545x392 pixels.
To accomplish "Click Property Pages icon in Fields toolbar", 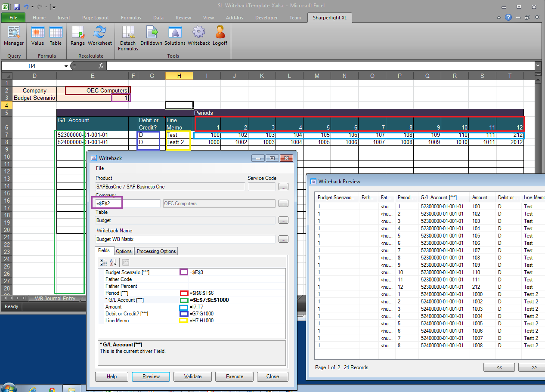I will coord(126,262).
